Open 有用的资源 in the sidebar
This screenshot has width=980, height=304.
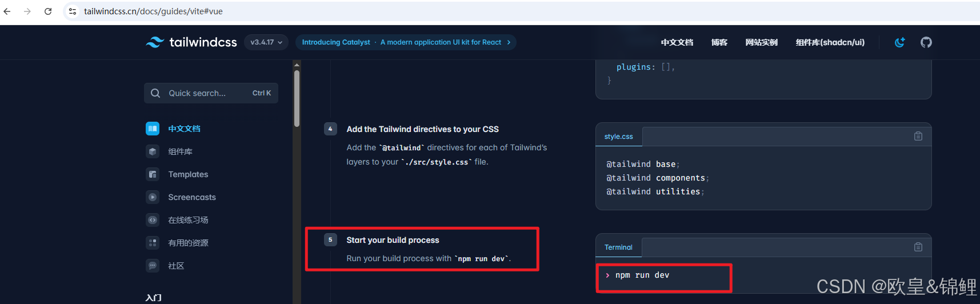pyautogui.click(x=188, y=243)
